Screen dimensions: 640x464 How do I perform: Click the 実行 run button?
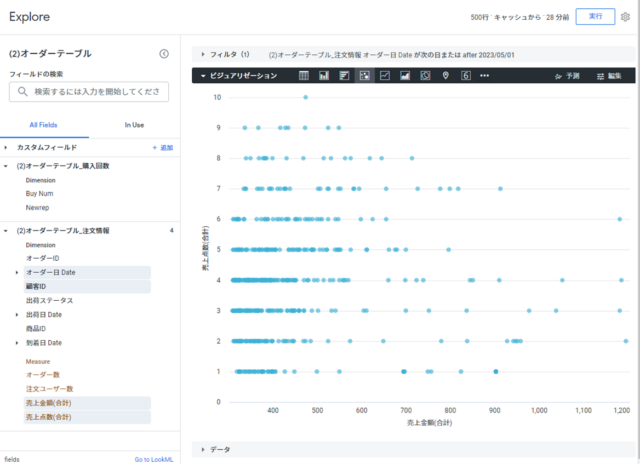tap(595, 18)
